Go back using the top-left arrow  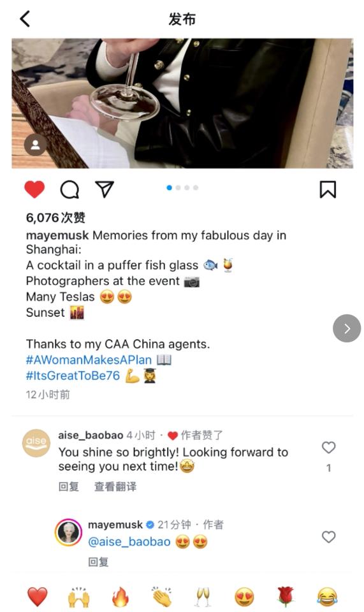pos(25,18)
